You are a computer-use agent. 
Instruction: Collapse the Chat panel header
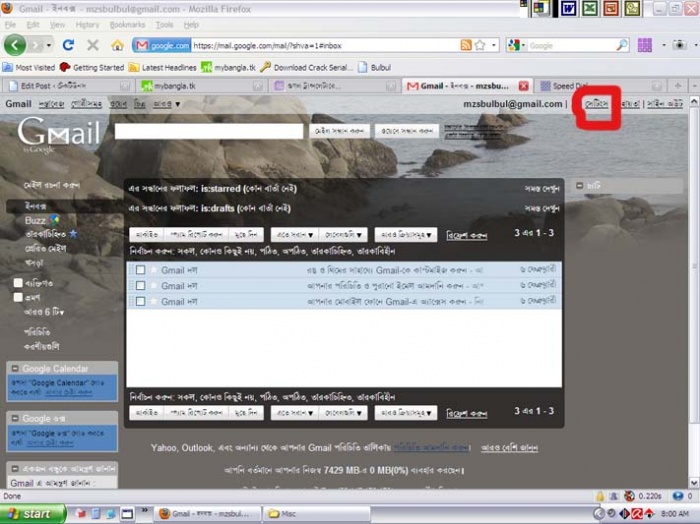[579, 185]
